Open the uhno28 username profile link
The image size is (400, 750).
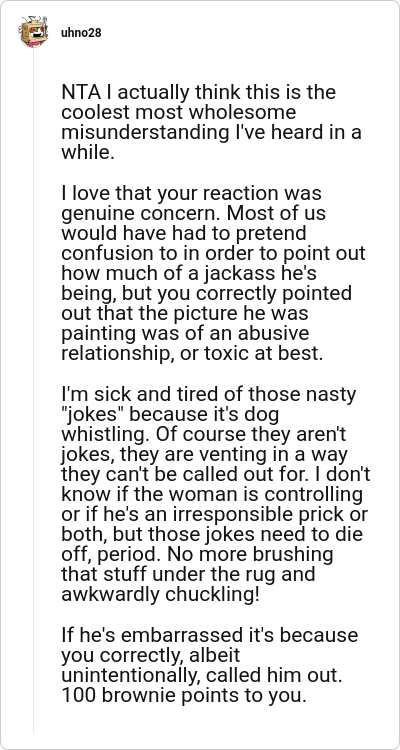[x=81, y=33]
